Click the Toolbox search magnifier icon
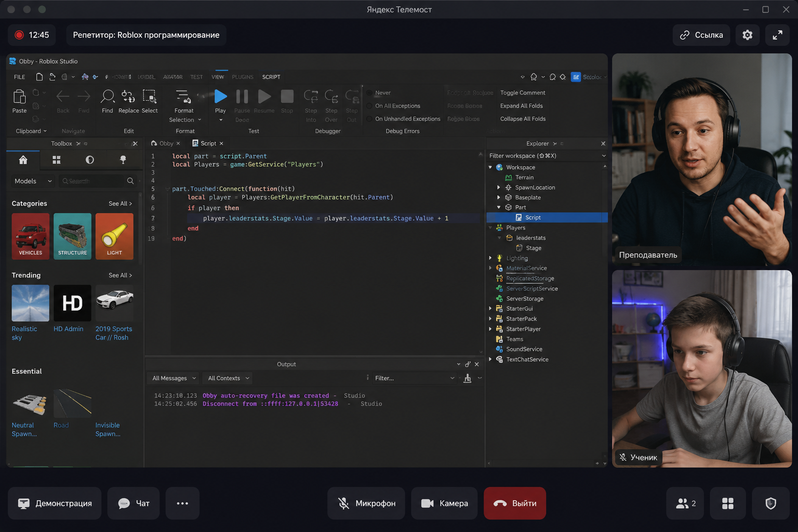This screenshot has height=532, width=798. [x=130, y=181]
